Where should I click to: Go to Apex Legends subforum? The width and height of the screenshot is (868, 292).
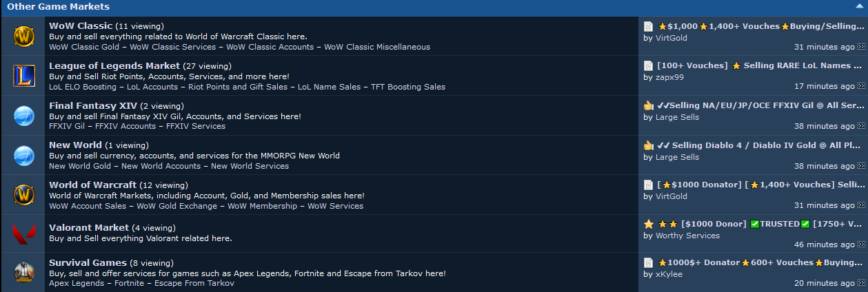(78, 283)
